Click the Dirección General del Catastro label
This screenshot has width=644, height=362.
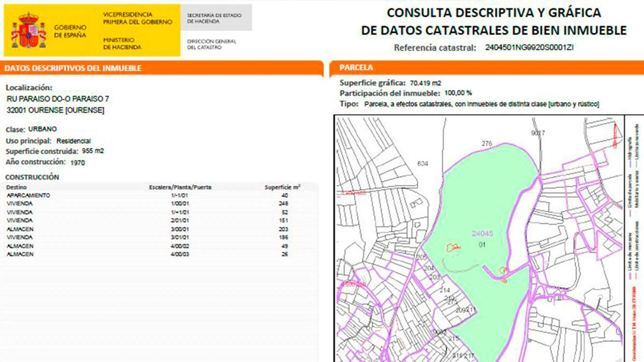coord(212,44)
